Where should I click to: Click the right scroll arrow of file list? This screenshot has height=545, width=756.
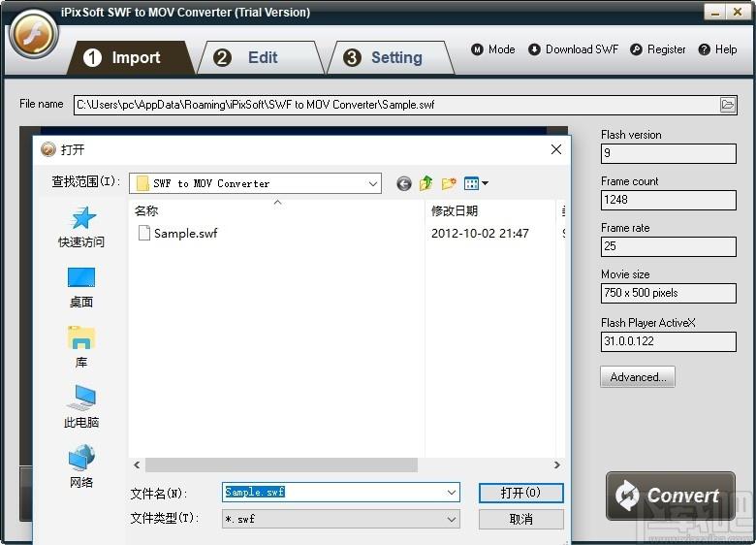pos(557,465)
